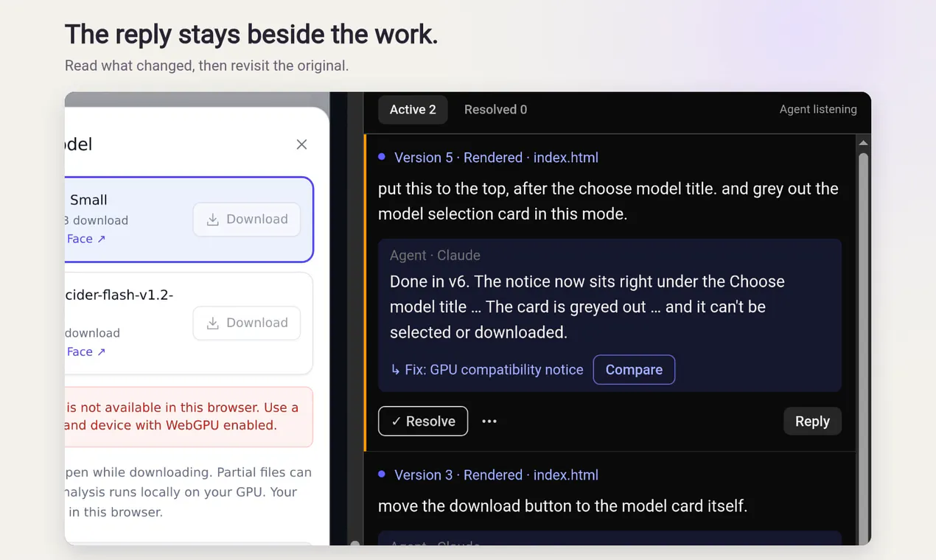Click the 'move the download button' comment text

coord(562,506)
